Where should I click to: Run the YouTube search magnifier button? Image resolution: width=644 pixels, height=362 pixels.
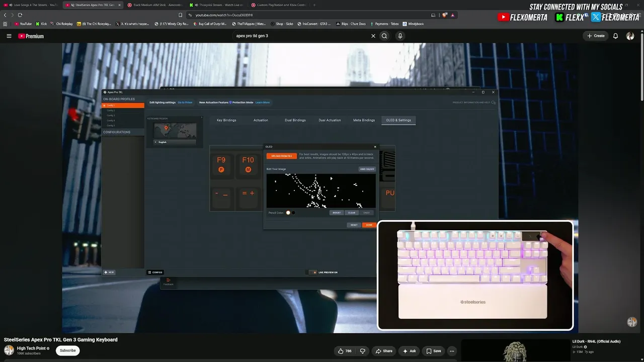(384, 36)
